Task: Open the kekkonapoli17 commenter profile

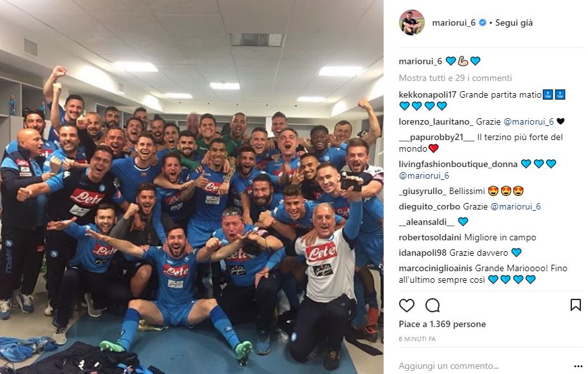Action: tap(427, 95)
